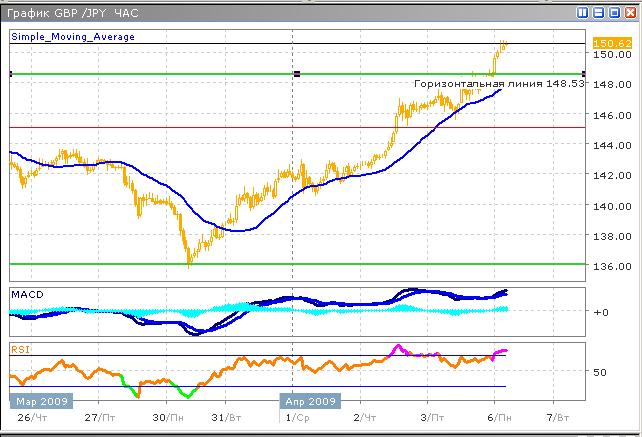Screen dimensions: 642x437
Task: Maximize the GBP/JPY chart window
Action: tap(613, 13)
